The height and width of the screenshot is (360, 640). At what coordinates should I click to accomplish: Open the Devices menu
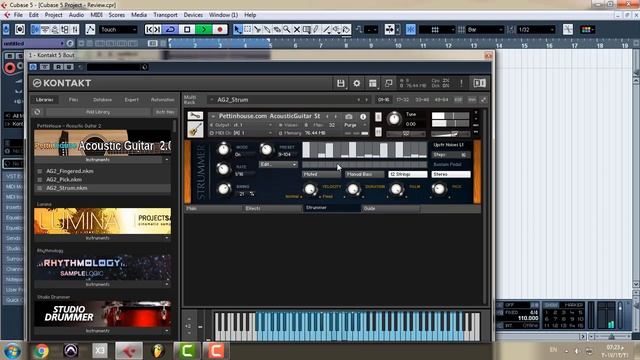pos(193,15)
